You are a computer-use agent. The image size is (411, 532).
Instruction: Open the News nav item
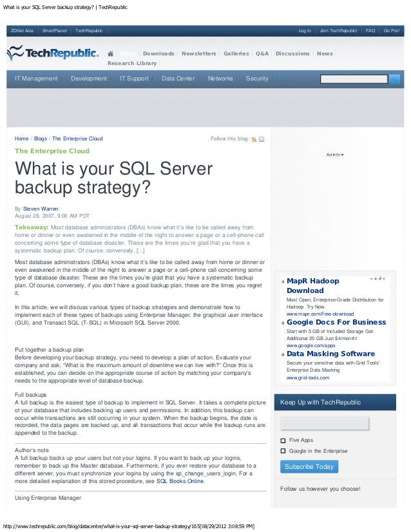[x=325, y=53]
